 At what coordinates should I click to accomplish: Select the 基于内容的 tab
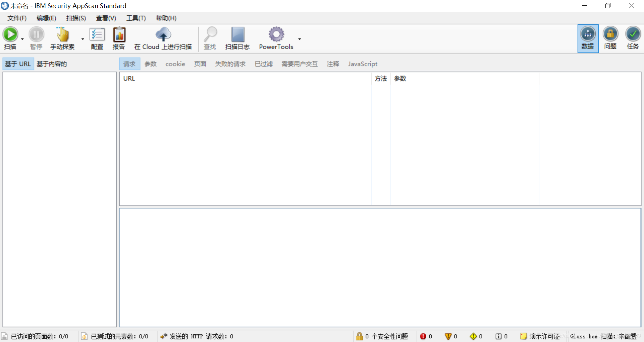click(52, 64)
